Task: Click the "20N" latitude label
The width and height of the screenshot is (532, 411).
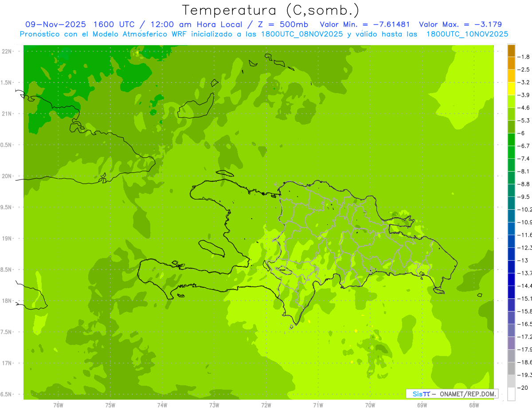Action: [x=7, y=176]
